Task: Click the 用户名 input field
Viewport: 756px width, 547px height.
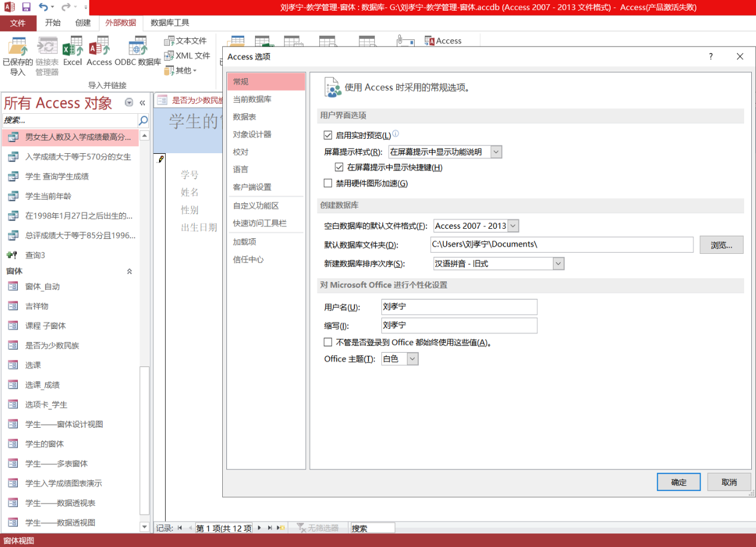Action: [459, 307]
